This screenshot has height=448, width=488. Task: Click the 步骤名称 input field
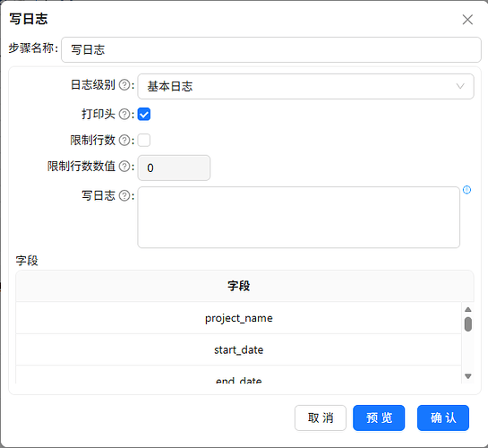pyautogui.click(x=271, y=49)
